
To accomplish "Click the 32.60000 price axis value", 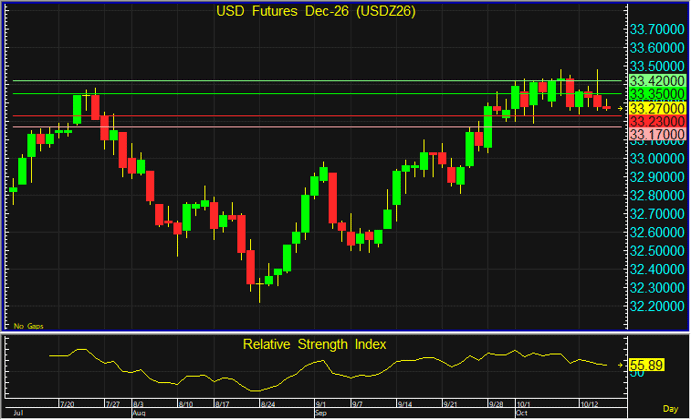I will (x=657, y=232).
